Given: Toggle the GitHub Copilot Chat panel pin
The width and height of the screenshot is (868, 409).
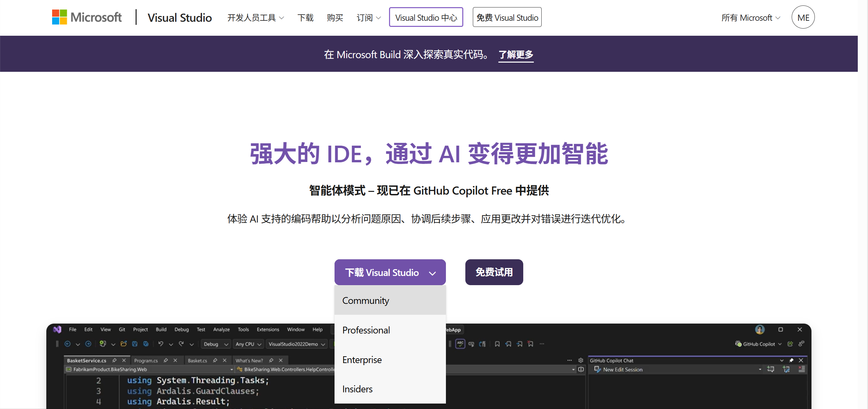Looking at the screenshot, I should point(791,360).
